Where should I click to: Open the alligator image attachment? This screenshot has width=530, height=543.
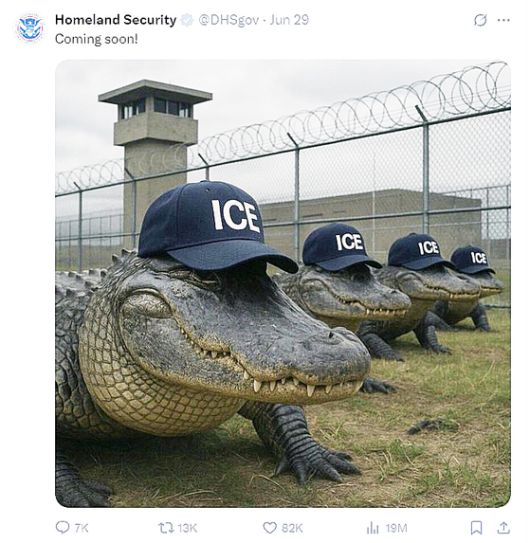click(283, 284)
